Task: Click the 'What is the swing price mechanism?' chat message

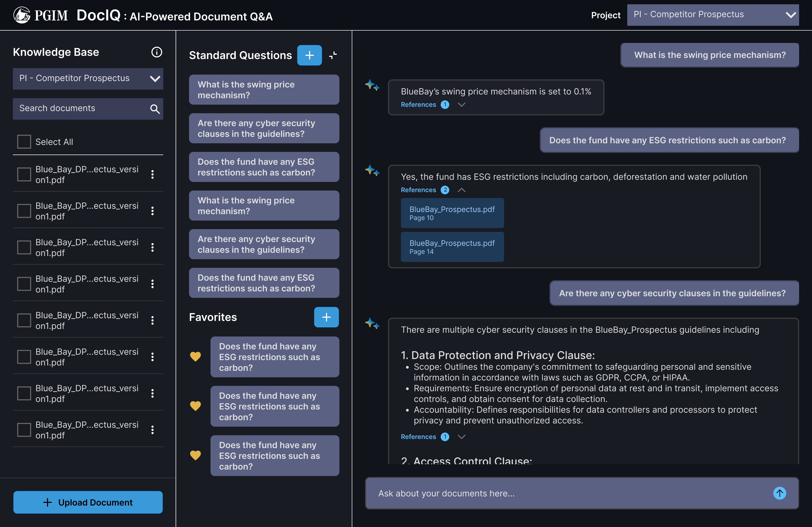Action: pos(710,55)
